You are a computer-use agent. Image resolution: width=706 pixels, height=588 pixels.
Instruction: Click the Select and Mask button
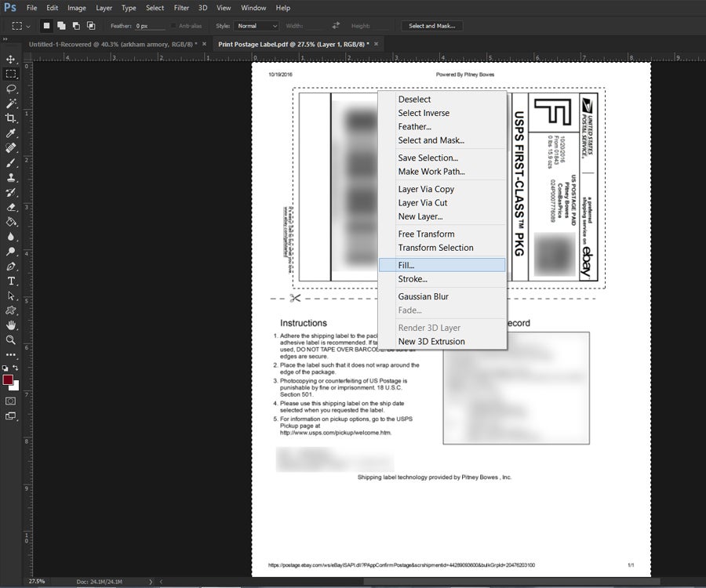(x=431, y=25)
